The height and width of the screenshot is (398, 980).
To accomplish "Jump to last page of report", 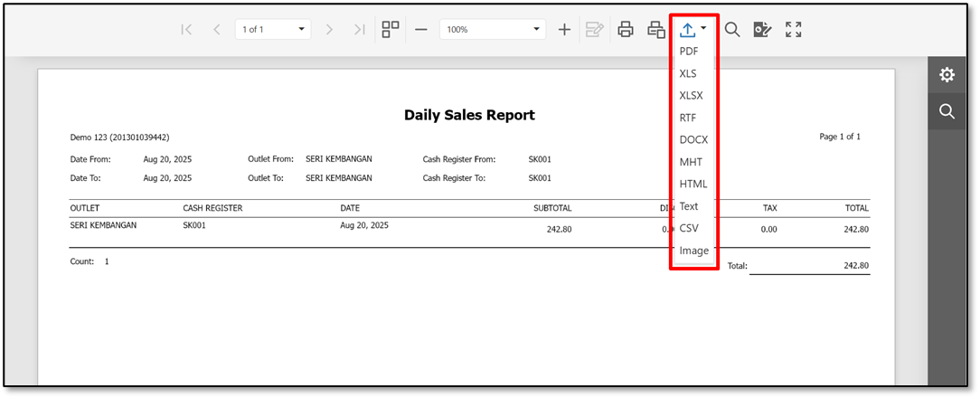I will point(360,30).
